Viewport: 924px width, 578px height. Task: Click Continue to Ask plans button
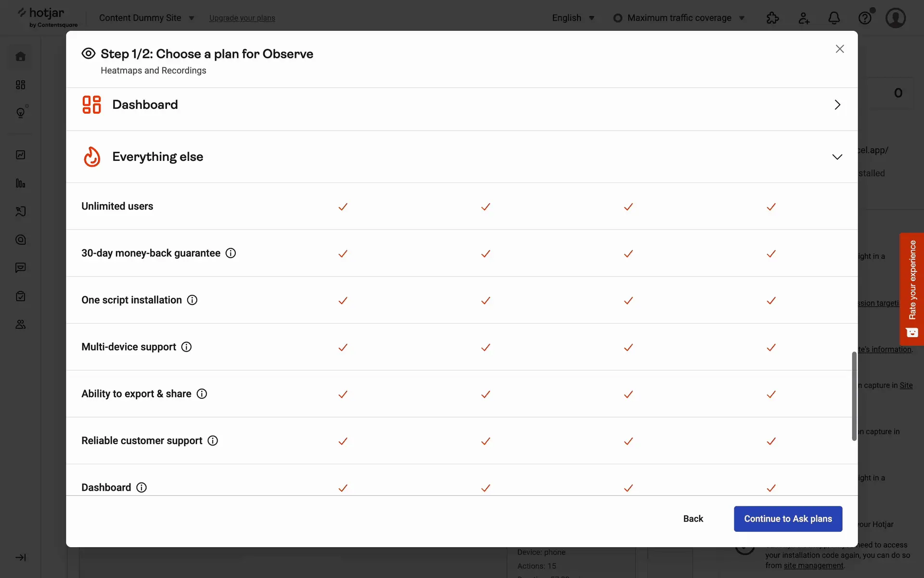(x=788, y=519)
